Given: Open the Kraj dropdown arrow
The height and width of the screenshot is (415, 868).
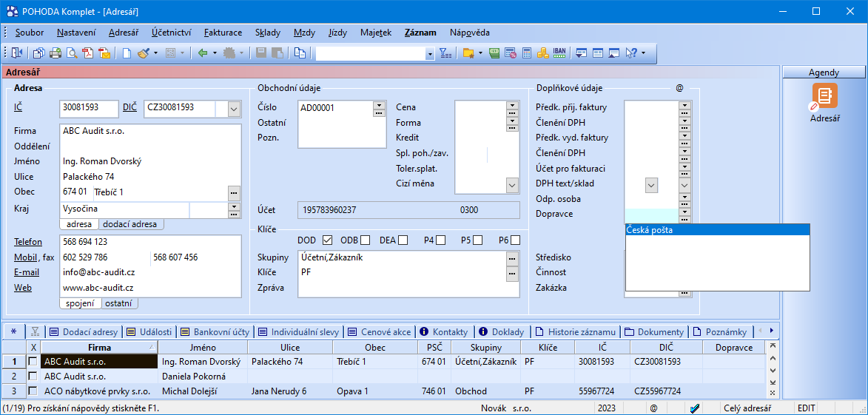Looking at the screenshot, I should click(x=234, y=206).
